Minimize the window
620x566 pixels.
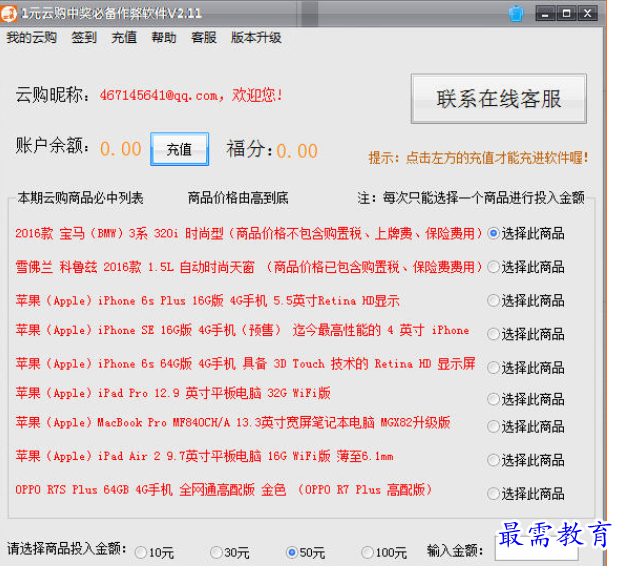point(546,14)
